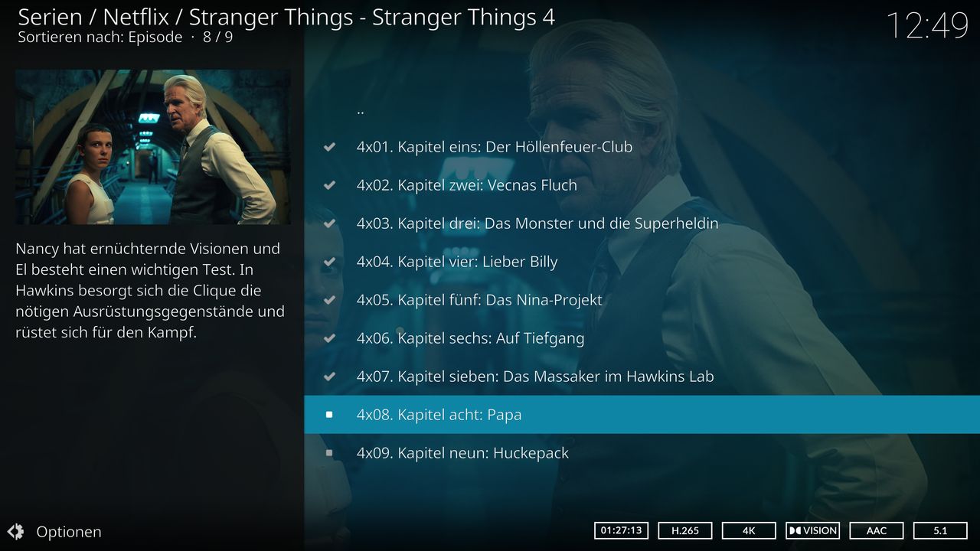This screenshot has width=980, height=551.
Task: Click the Optionen gear icon
Action: [15, 531]
